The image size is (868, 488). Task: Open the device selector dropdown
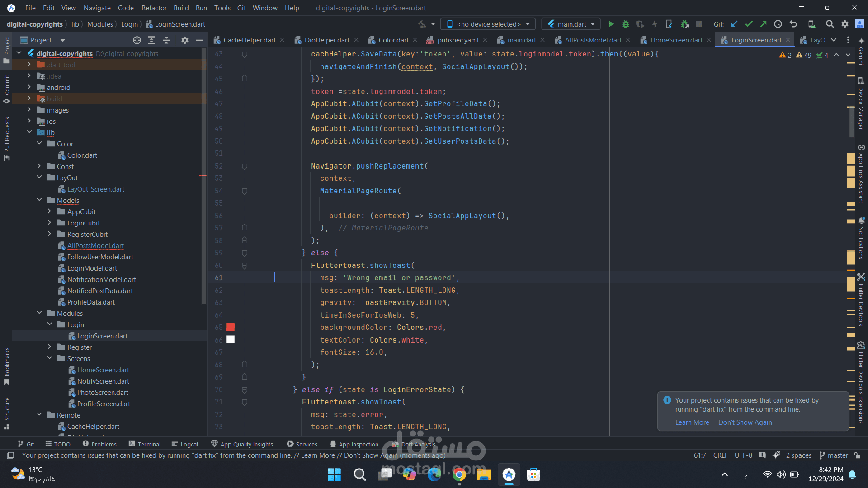[x=488, y=24]
